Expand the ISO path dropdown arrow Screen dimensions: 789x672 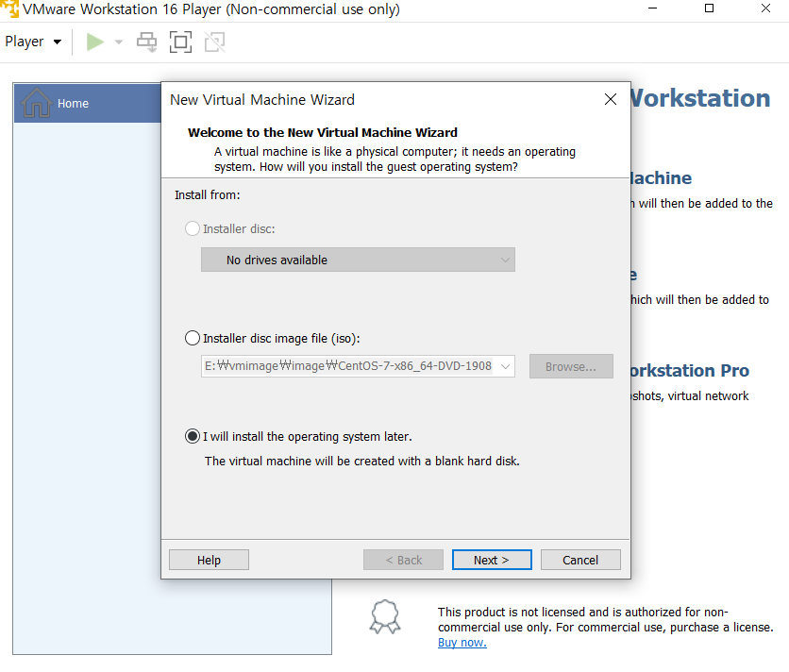(505, 366)
